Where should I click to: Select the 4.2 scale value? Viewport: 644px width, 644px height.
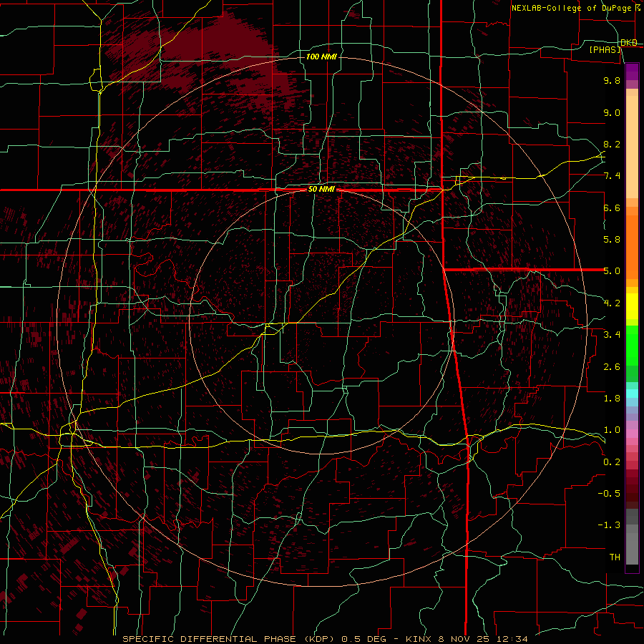(x=612, y=303)
